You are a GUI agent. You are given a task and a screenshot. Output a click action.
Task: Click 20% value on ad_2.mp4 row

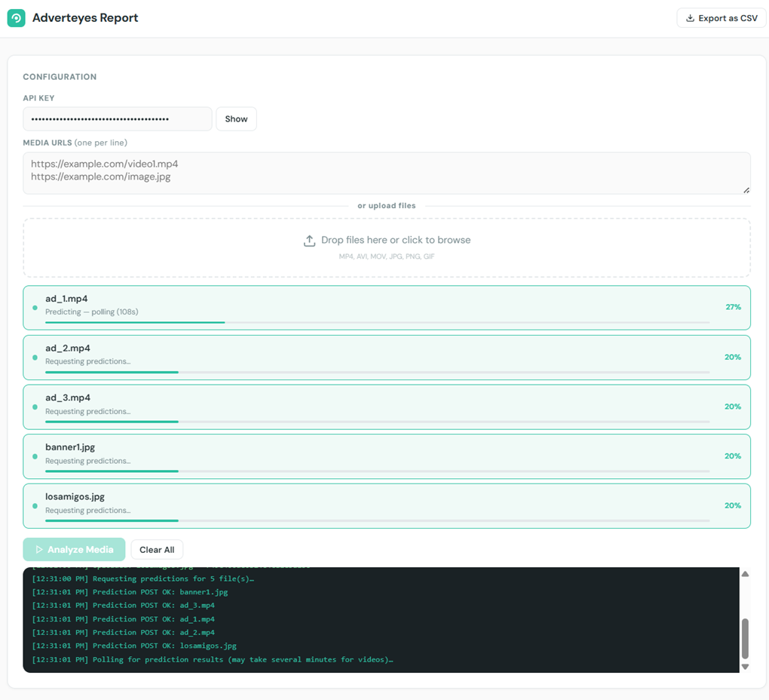tap(733, 357)
